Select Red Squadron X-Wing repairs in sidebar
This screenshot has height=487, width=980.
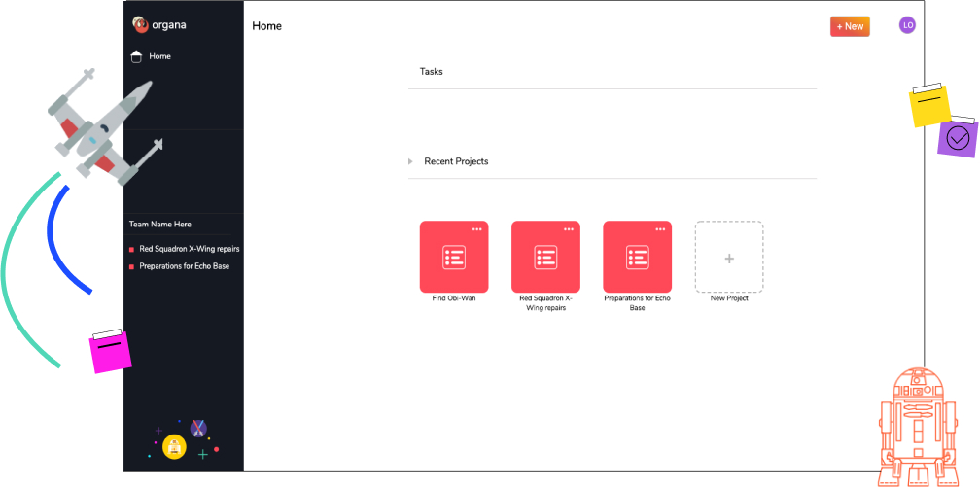pyautogui.click(x=190, y=249)
